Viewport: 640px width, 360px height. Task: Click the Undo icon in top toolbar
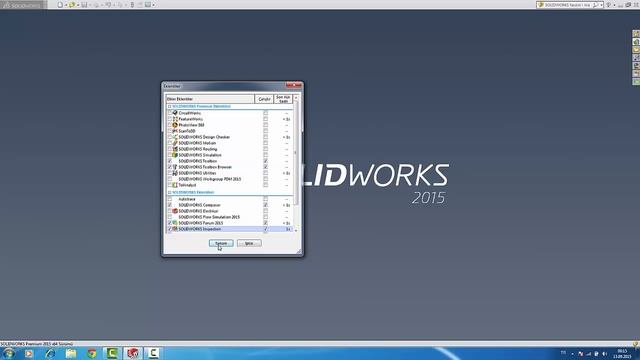(108, 5)
